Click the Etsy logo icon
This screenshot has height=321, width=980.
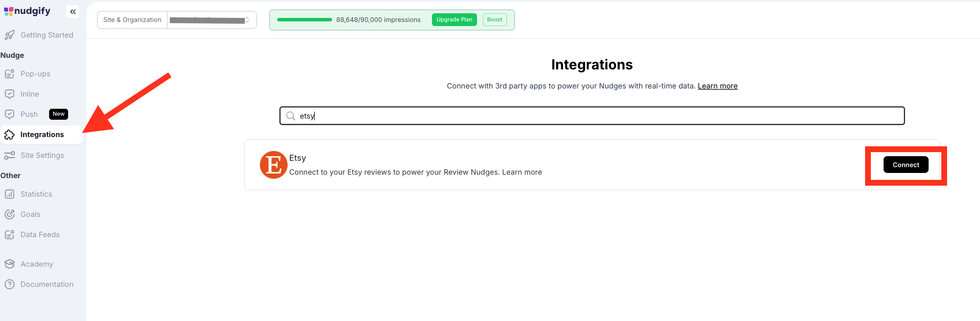point(273,165)
